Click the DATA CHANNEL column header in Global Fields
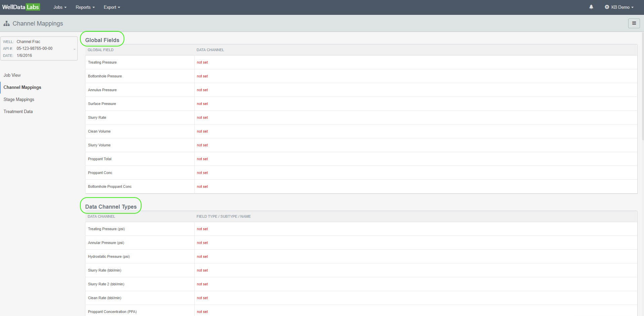Viewport: 644px width, 316px height. [210, 50]
